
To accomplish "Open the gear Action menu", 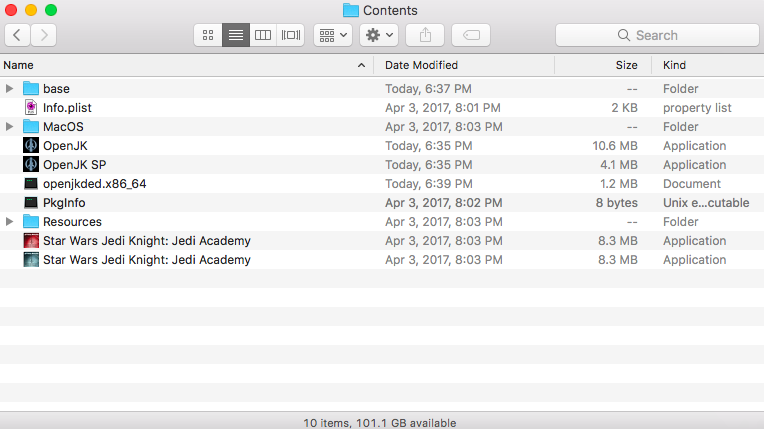I will [379, 35].
